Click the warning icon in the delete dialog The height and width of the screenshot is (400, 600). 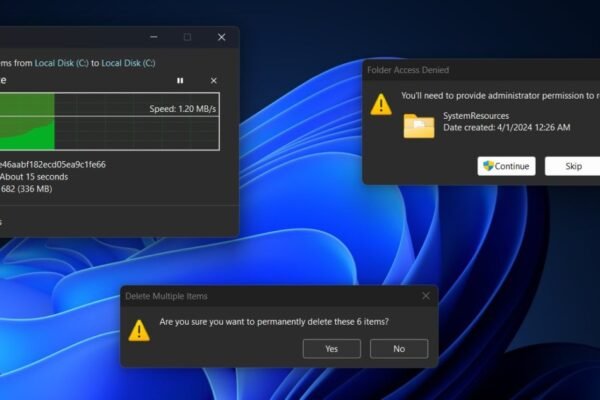[x=139, y=329]
